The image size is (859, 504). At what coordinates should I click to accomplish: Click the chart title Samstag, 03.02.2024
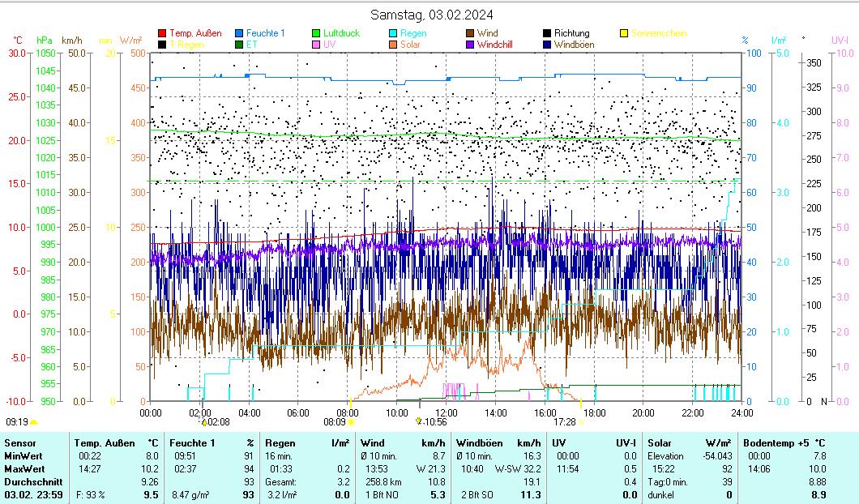coord(432,15)
